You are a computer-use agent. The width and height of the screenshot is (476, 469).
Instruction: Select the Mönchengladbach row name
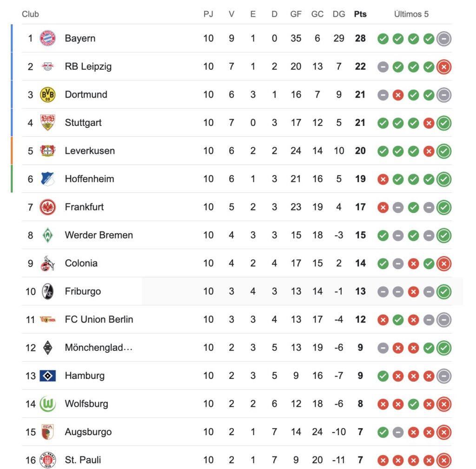[99, 348]
